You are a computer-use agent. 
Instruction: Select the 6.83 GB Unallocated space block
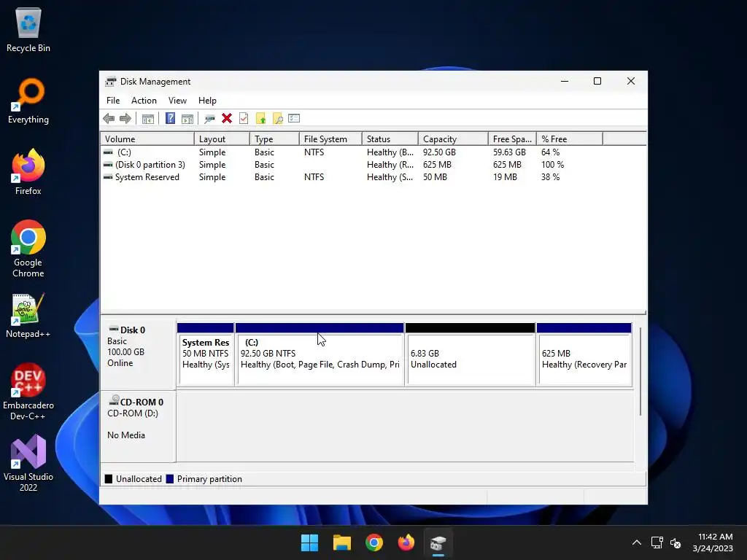pos(470,354)
